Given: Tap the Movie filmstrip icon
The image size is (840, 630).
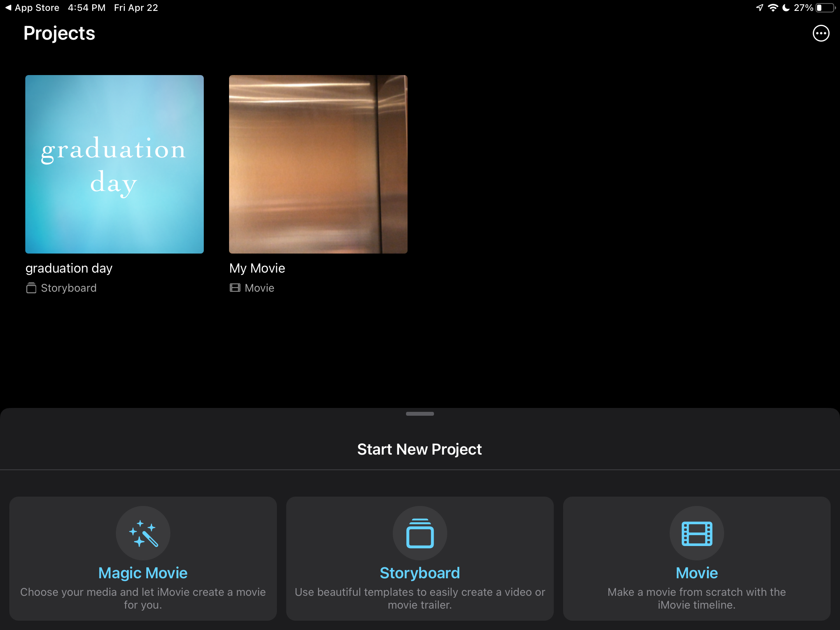Looking at the screenshot, I should click(697, 533).
